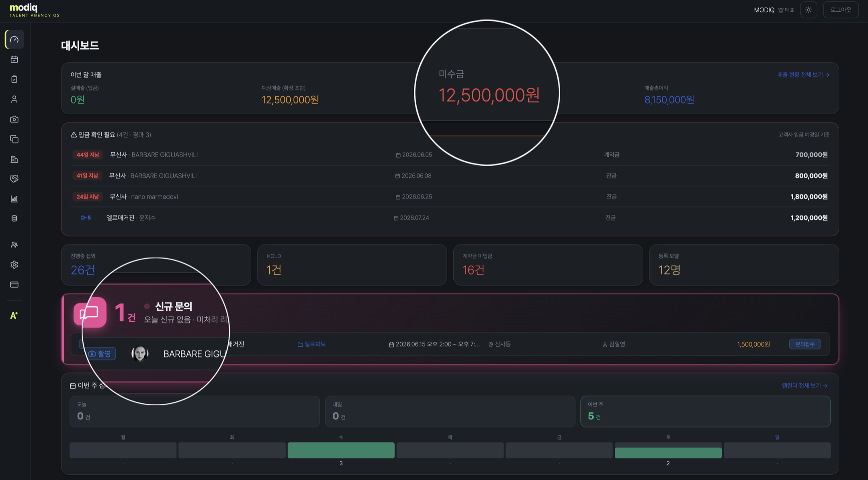Click the 예상매출 12,500,000원 value
This screenshot has width=868, height=480.
coord(290,100)
